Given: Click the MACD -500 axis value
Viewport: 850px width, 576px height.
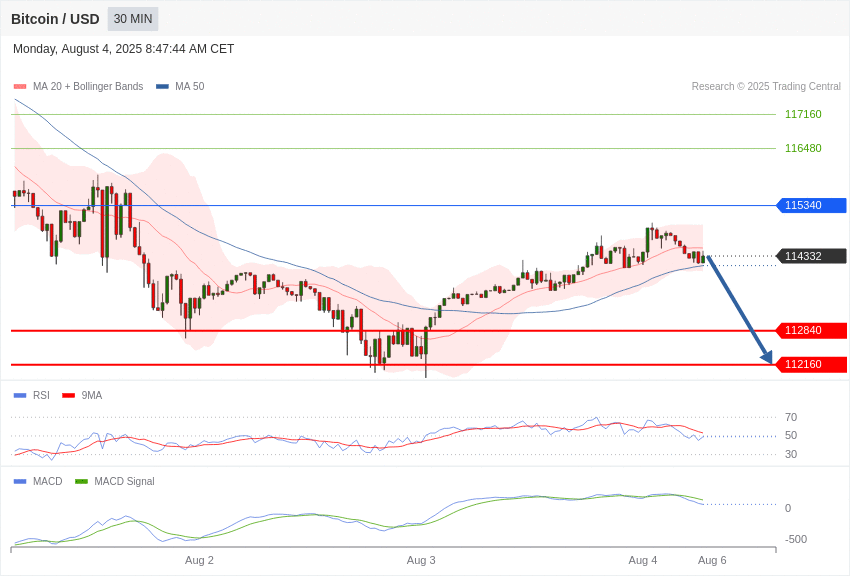Looking at the screenshot, I should [x=796, y=539].
